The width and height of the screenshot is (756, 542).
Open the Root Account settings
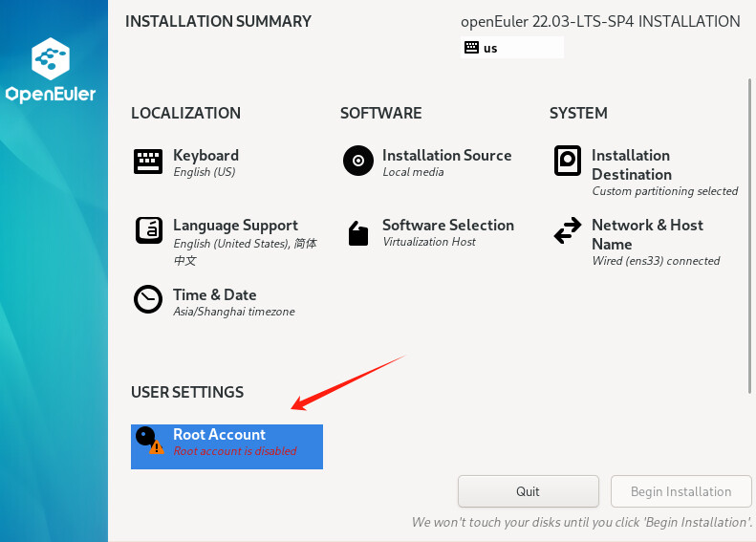[x=227, y=446]
